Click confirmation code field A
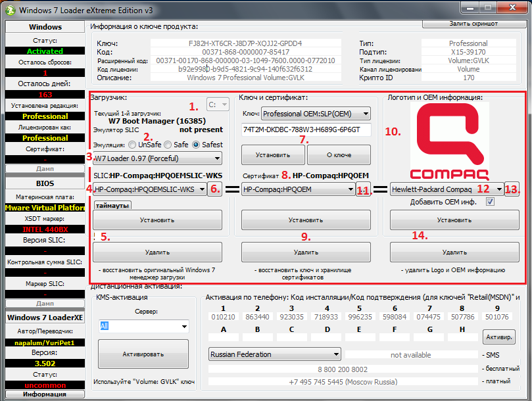532x401 pixels. click(x=223, y=337)
